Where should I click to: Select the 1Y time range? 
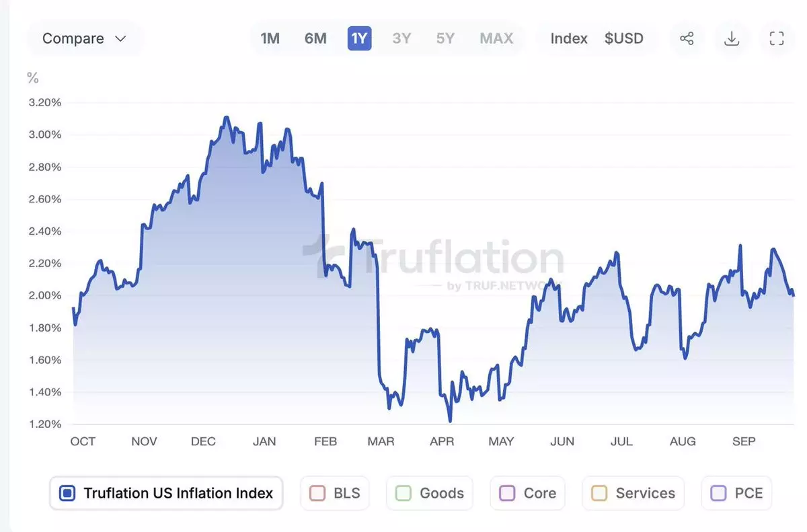tap(360, 38)
